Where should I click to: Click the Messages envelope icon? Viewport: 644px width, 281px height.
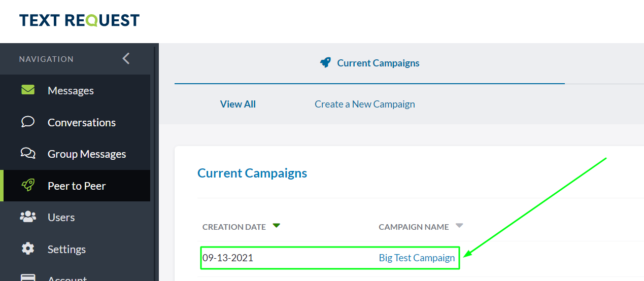click(28, 90)
